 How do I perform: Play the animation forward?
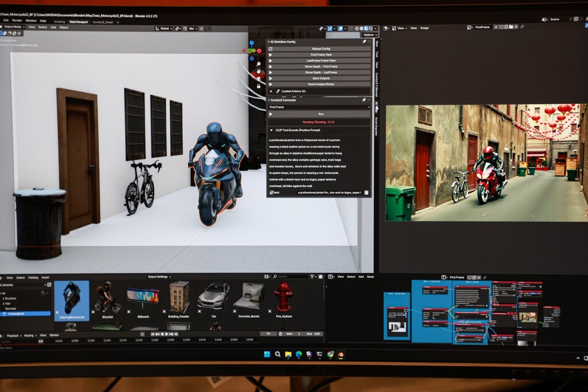point(167,334)
